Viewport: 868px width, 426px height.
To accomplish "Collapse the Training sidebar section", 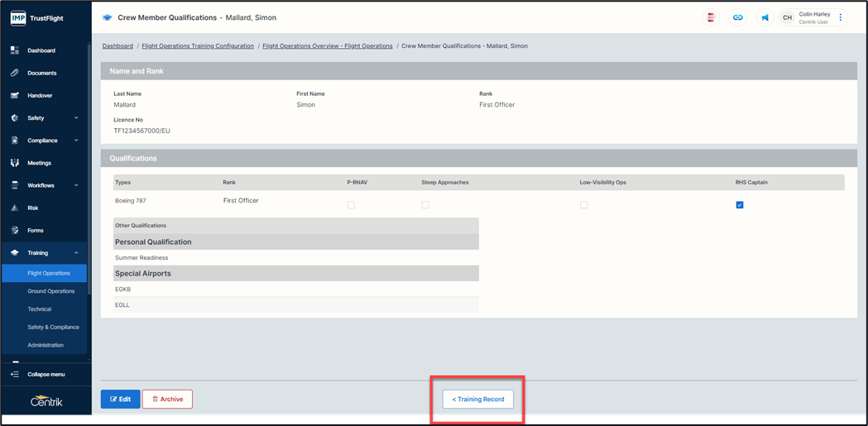I will [76, 253].
